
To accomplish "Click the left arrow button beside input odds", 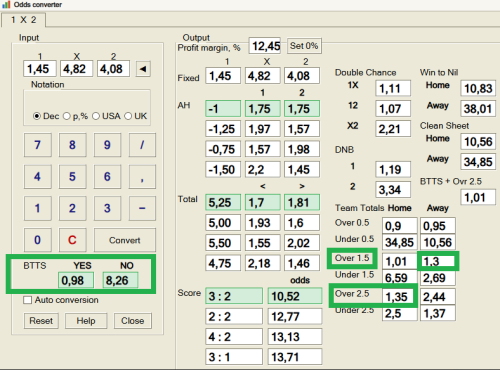I will 143,69.
